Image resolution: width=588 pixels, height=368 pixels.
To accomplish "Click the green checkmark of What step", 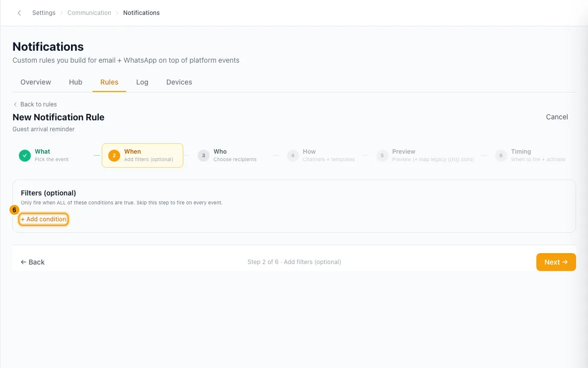I will tap(25, 156).
